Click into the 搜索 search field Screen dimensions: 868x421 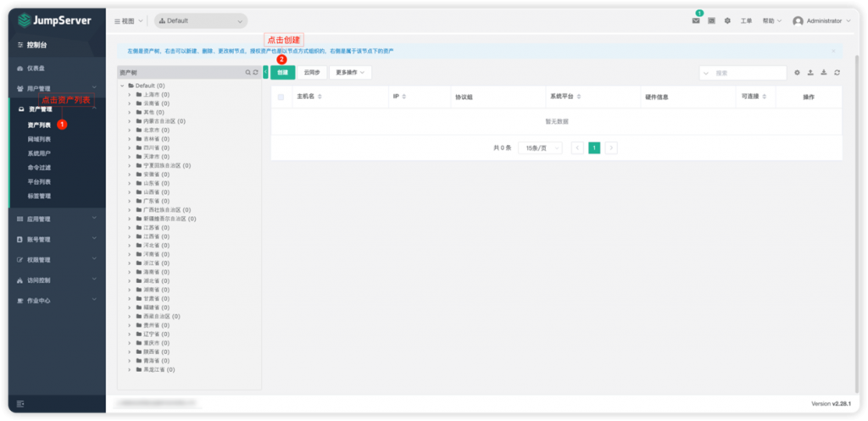[749, 73]
